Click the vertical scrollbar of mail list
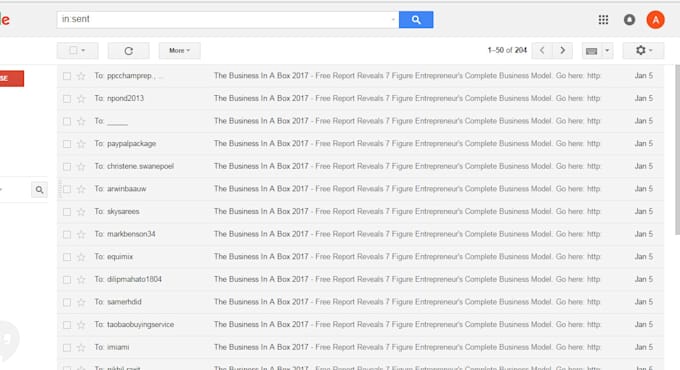The image size is (680, 370). (677, 150)
